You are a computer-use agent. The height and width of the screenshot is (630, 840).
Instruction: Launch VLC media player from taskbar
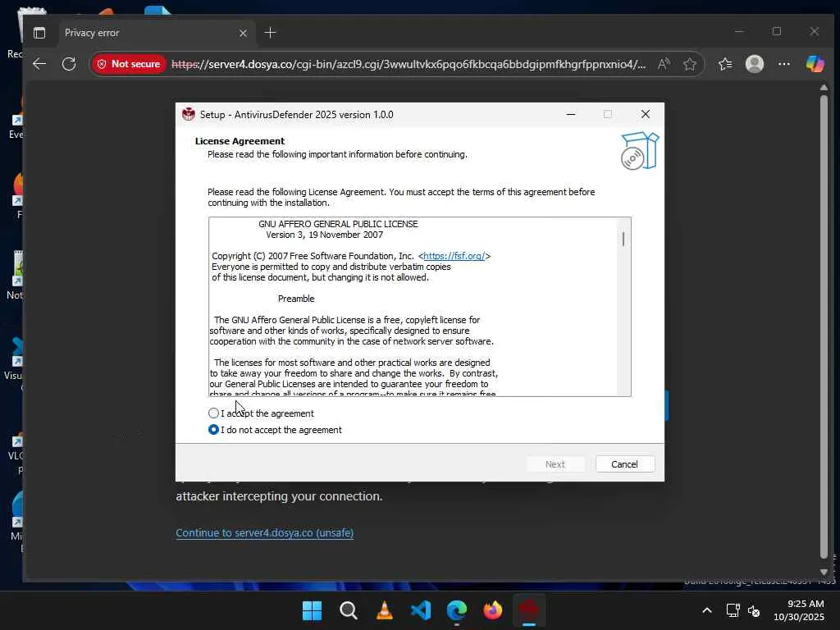(x=385, y=610)
